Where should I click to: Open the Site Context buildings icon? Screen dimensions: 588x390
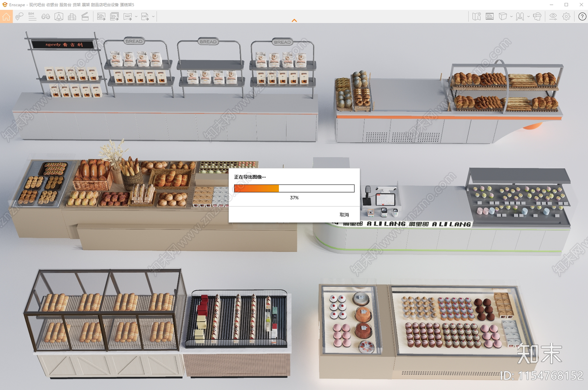(72, 17)
